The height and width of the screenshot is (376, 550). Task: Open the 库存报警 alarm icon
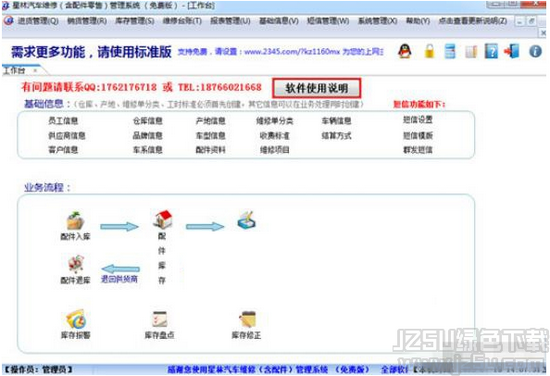tap(76, 319)
